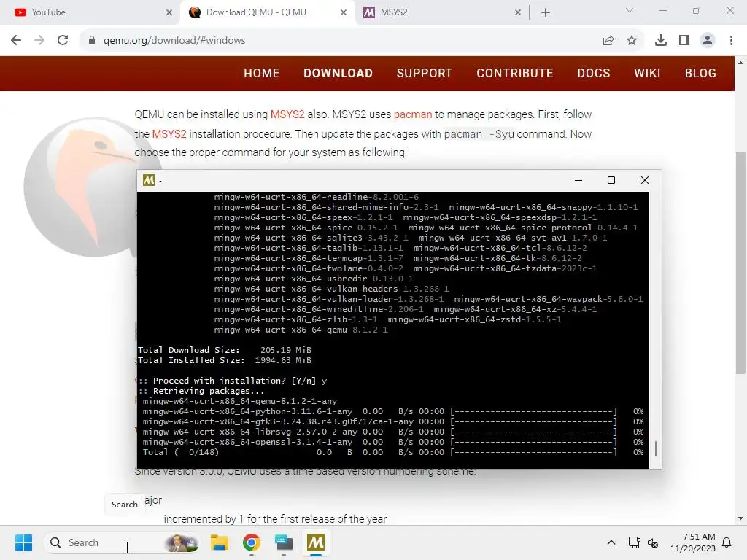747x560 pixels.
Task: Click the 'Total Download Size' line in terminal
Action: [x=225, y=351]
